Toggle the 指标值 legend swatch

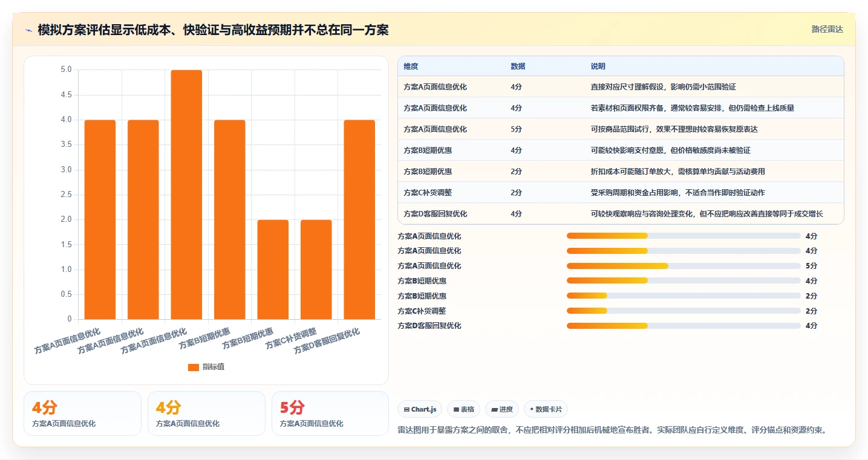pos(194,367)
